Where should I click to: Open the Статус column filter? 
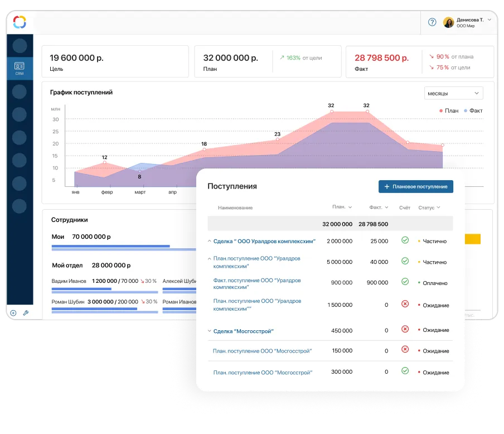click(429, 208)
